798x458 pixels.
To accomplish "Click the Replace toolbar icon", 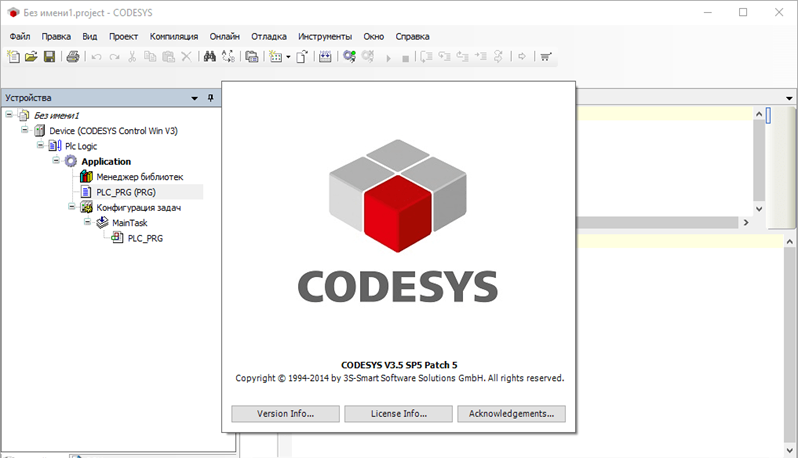I will (x=228, y=56).
